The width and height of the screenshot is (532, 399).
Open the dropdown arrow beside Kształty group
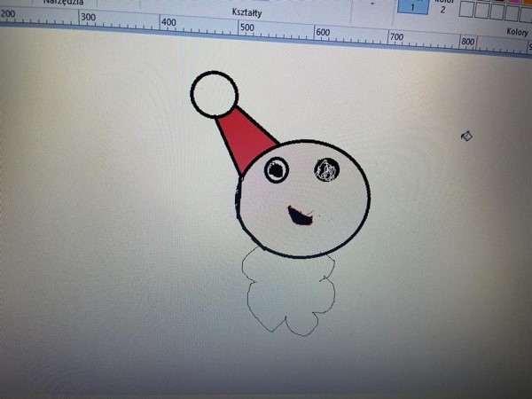(x=372, y=4)
